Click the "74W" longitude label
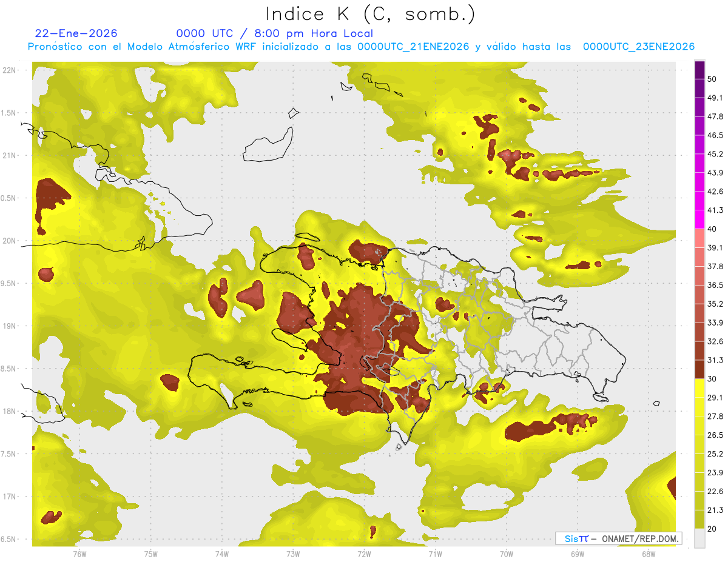Image resolution: width=728 pixels, height=562 pixels. pyautogui.click(x=222, y=554)
